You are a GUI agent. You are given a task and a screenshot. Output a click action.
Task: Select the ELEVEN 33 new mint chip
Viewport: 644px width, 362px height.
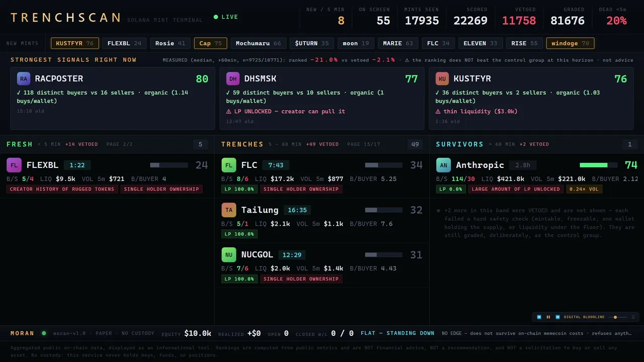(480, 43)
